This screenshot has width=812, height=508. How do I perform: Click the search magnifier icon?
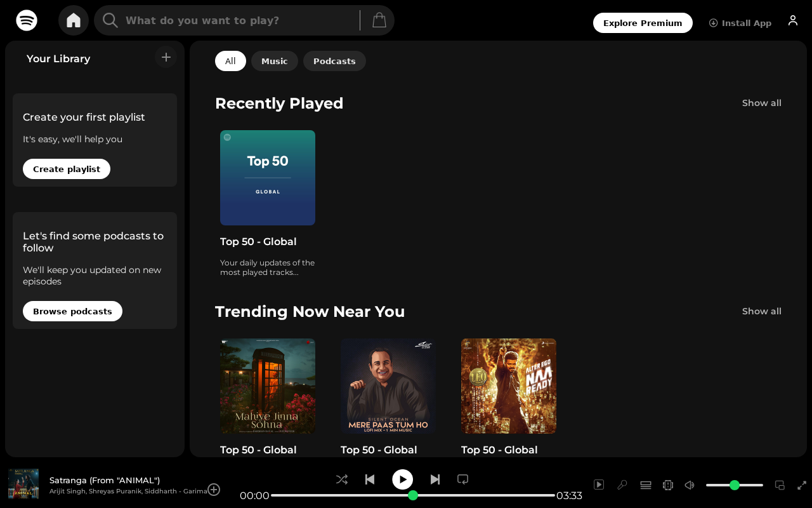(110, 20)
